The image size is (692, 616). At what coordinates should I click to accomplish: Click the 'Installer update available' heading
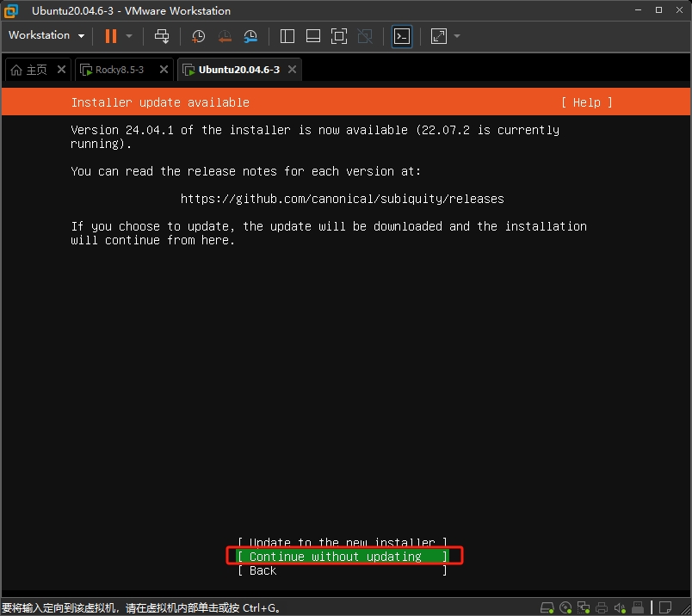(160, 102)
